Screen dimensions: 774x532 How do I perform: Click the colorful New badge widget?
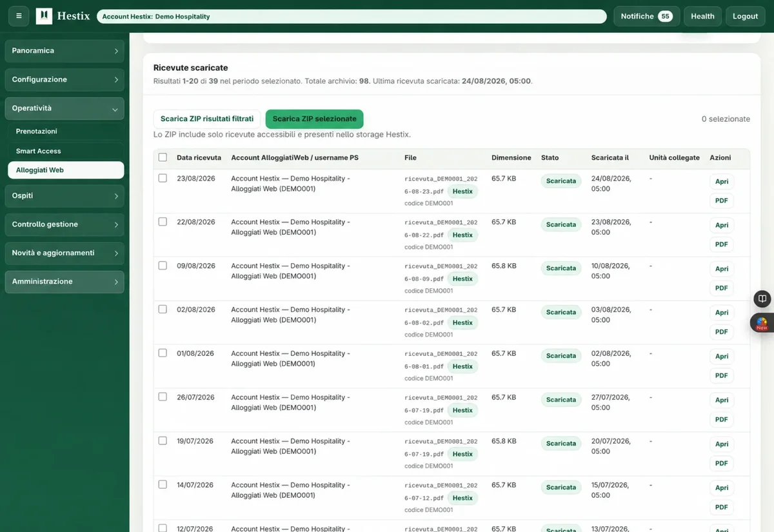(762, 323)
